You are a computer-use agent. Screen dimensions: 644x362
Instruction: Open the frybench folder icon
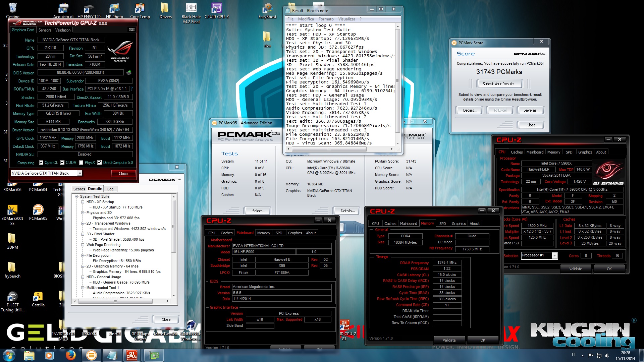point(12,270)
